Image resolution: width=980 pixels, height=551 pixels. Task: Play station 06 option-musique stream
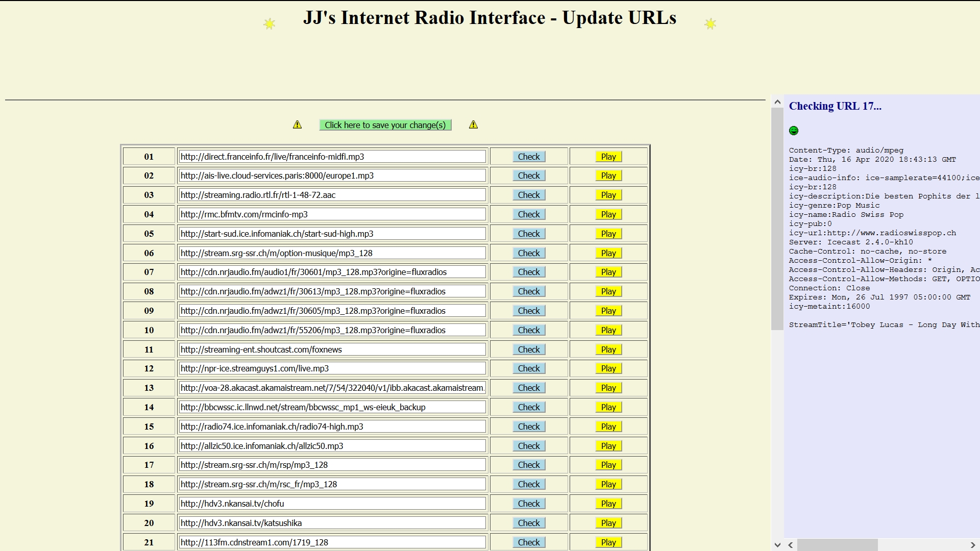(608, 253)
